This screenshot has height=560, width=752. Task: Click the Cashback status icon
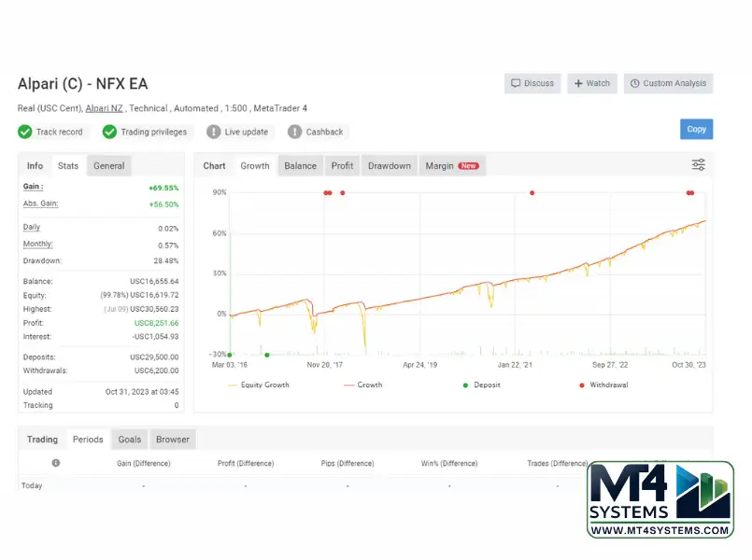[295, 132]
